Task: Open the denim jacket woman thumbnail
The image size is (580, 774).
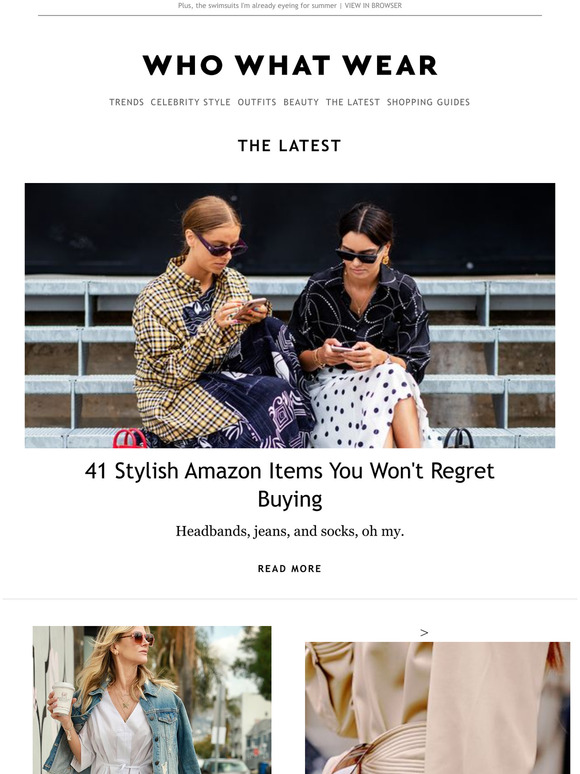Action: 152,700
